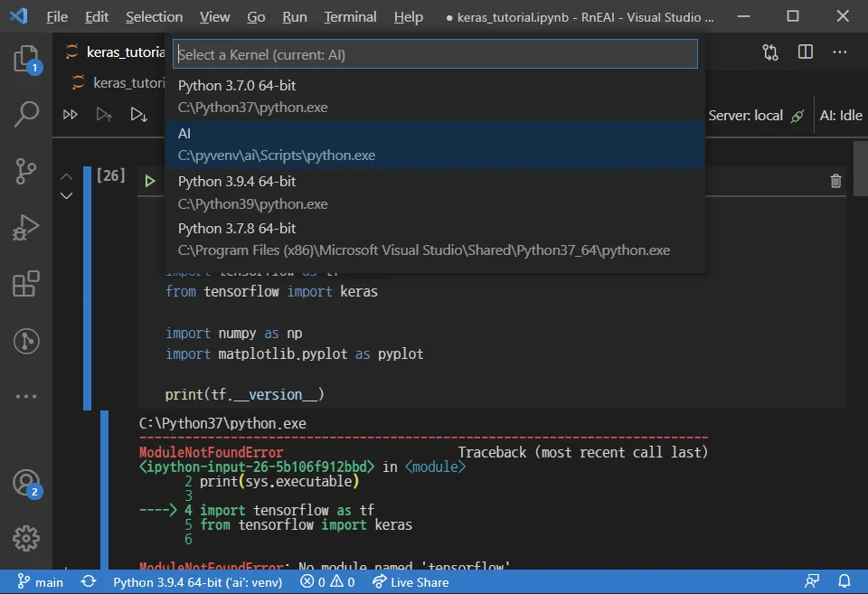
Task: Click the import numpy as np line
Action: [233, 334]
